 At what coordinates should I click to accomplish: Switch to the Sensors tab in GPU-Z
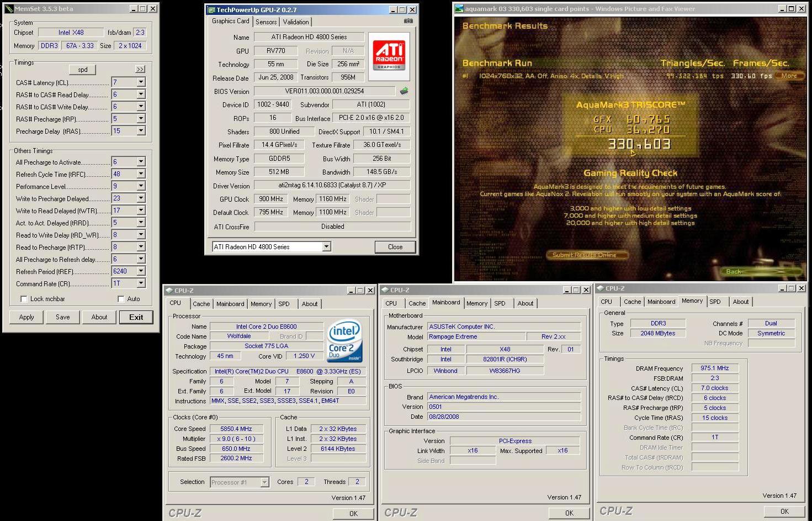[x=266, y=22]
